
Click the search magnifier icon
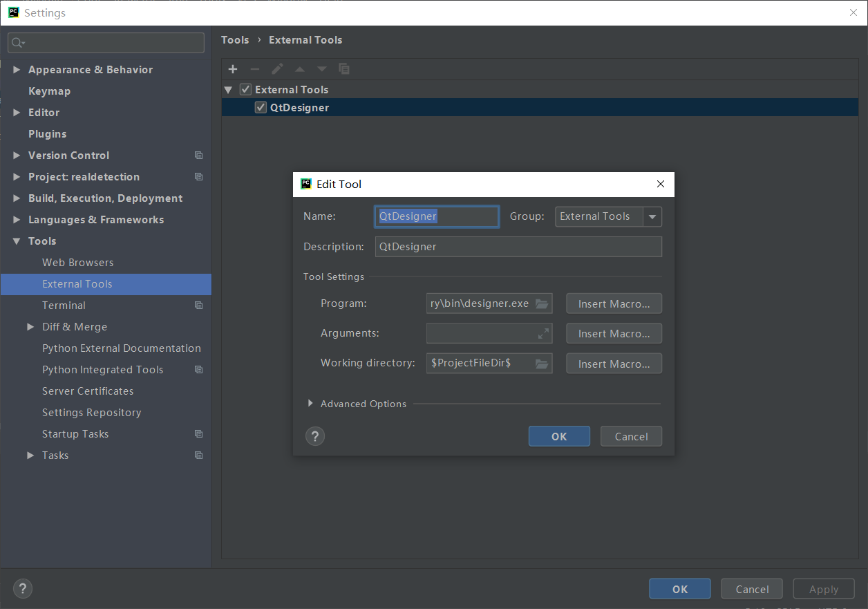pos(19,43)
